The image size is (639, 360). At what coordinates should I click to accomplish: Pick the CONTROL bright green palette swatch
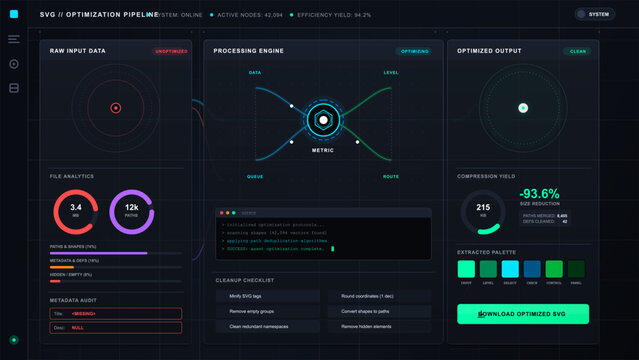554,269
